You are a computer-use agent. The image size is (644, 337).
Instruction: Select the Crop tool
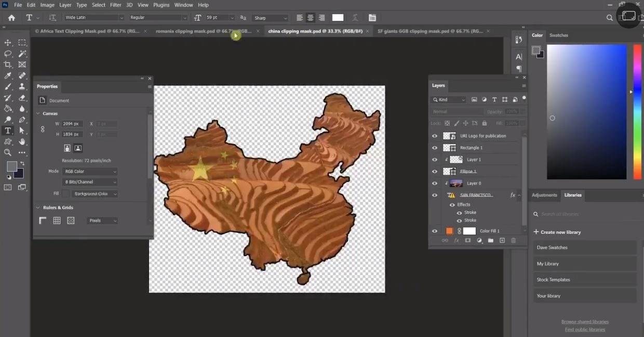click(x=8, y=64)
